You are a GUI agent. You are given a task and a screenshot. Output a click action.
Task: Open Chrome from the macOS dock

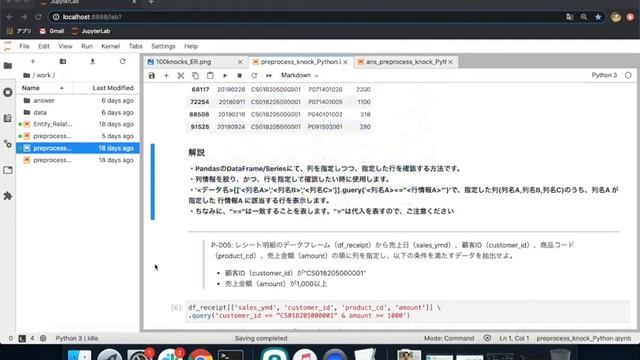(200, 355)
